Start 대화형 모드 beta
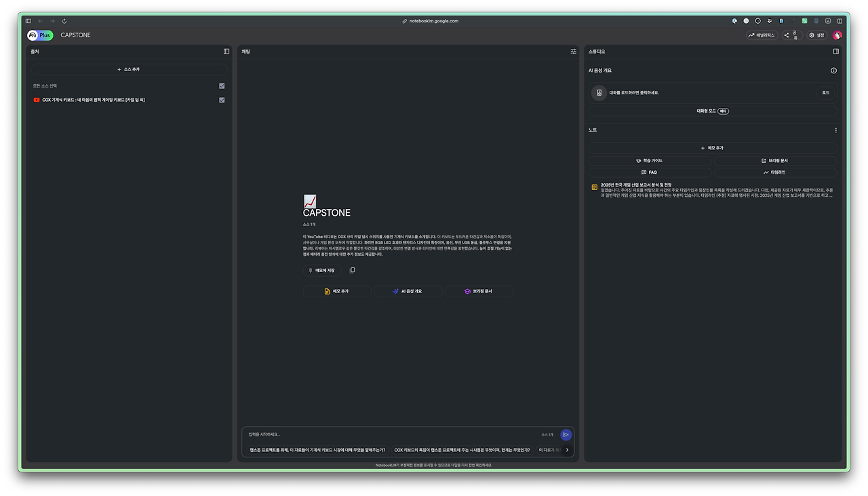 tap(713, 111)
